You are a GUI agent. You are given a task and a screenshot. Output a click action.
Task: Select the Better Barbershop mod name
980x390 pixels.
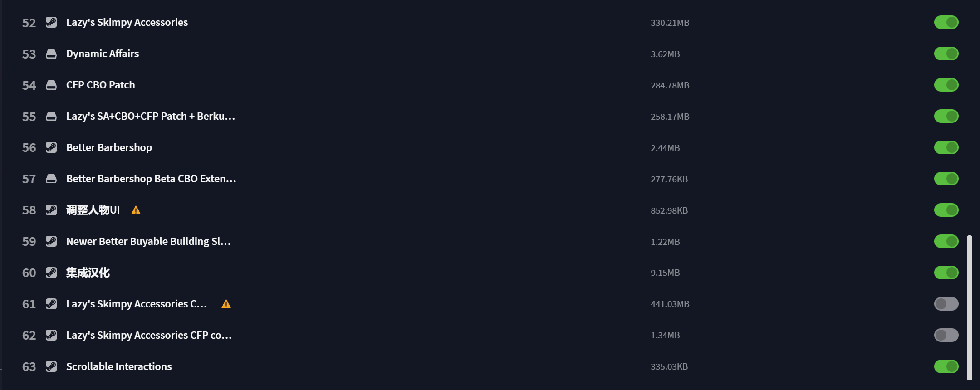[x=109, y=147]
